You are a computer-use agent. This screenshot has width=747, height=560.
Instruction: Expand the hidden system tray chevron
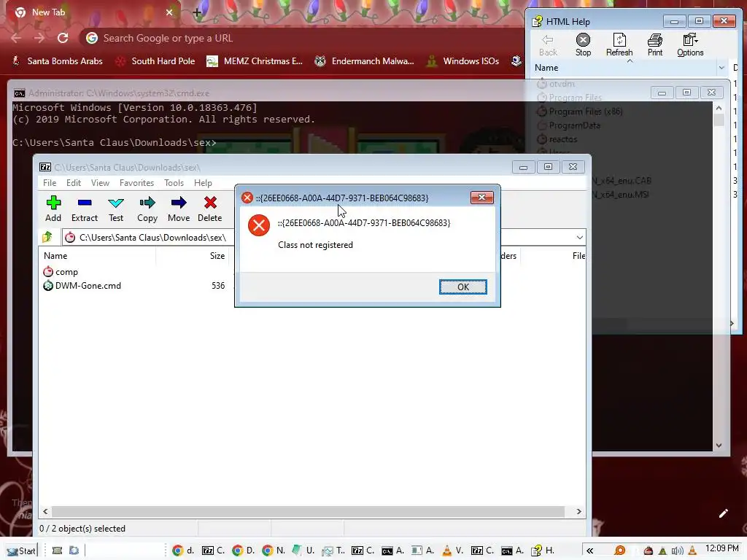click(x=589, y=551)
